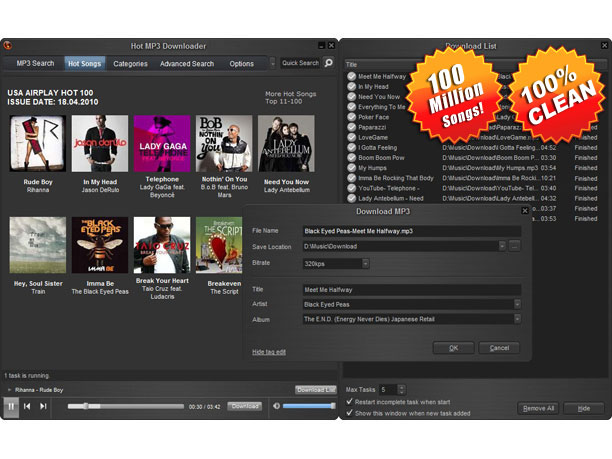Image resolution: width=612 pixels, height=459 pixels.
Task: Switch to the MP3 Search tab
Action: coord(35,63)
